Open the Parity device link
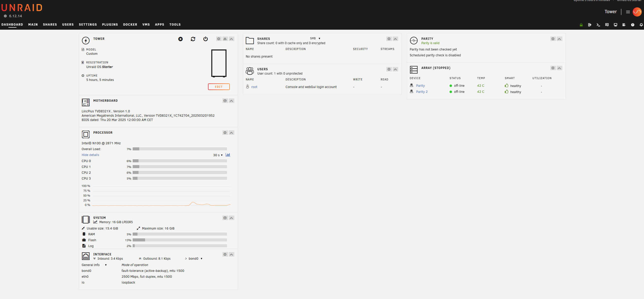This screenshot has height=299, width=644. [420, 86]
